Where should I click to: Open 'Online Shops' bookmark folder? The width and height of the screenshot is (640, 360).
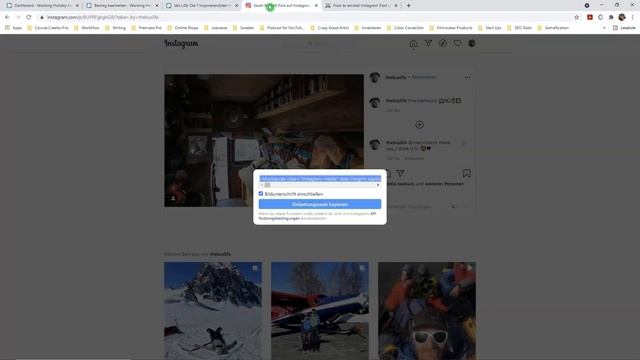[182, 28]
